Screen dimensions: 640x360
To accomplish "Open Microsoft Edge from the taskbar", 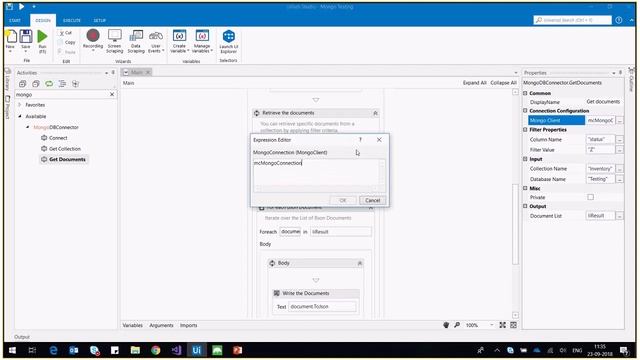I will (x=53, y=350).
